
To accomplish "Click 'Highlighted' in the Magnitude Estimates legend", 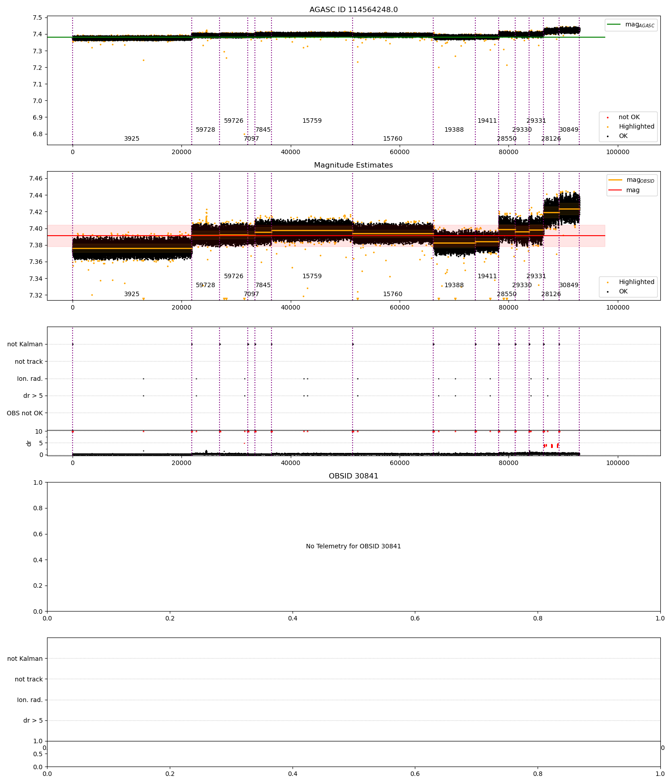I will tap(637, 282).
